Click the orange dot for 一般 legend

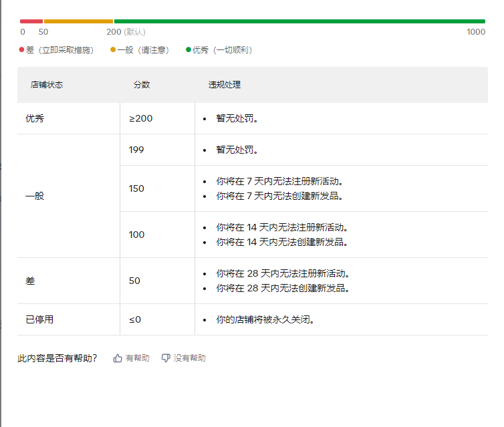point(113,49)
